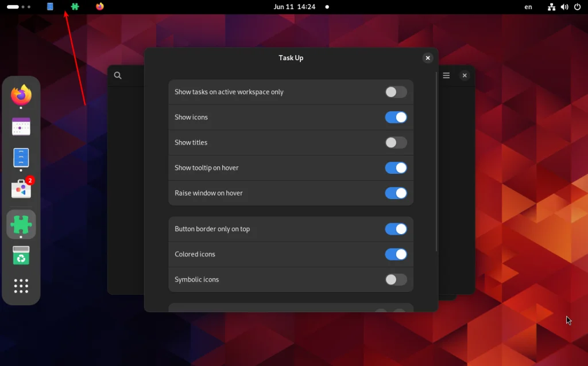Open Firefox from the dock
This screenshot has width=588, height=366.
[x=21, y=95]
